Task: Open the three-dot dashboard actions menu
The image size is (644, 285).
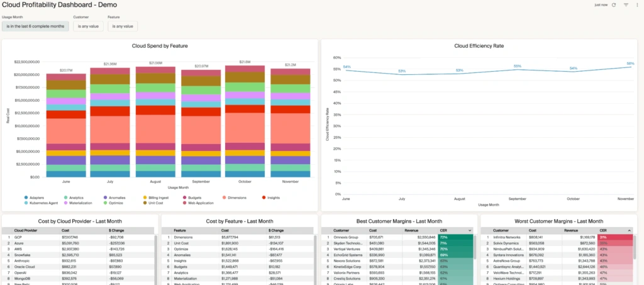Action: (x=637, y=5)
